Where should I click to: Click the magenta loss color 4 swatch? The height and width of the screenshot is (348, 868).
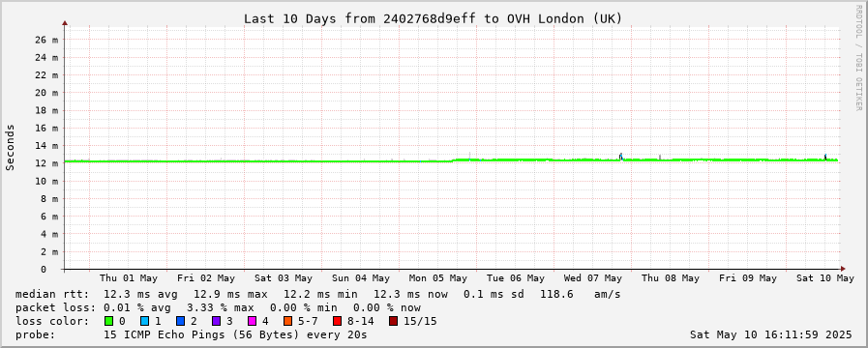tap(252, 321)
